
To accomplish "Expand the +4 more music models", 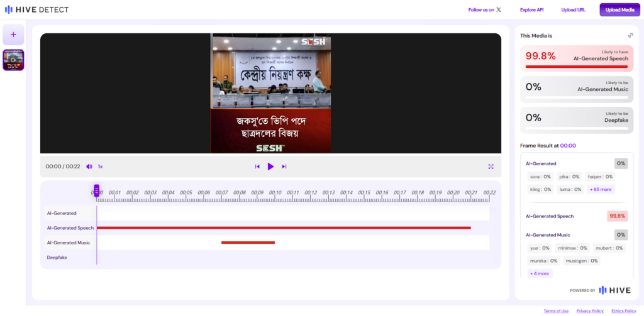I will point(539,273).
